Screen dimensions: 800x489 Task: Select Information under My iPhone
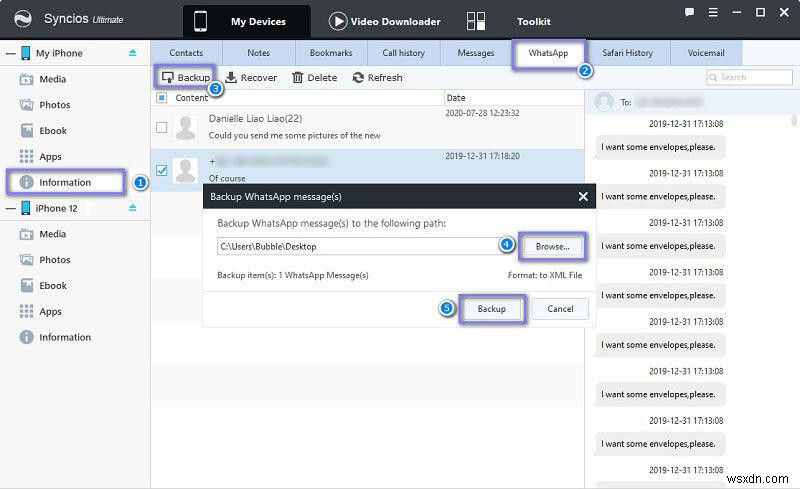65,182
